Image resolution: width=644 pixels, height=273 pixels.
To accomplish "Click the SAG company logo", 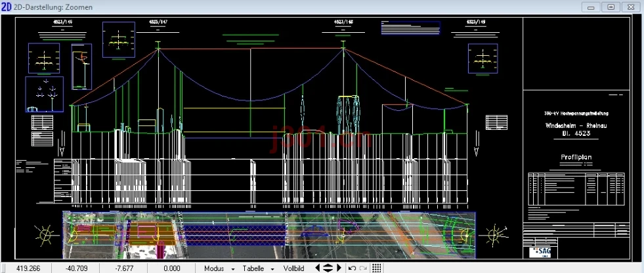I will click(x=540, y=253).
